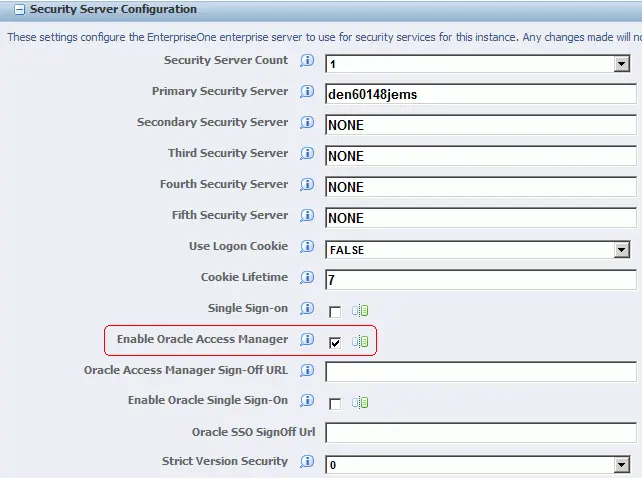The height and width of the screenshot is (478, 642).
Task: Click compare icon next to Enable Oracle Access Manager
Action: tap(360, 341)
